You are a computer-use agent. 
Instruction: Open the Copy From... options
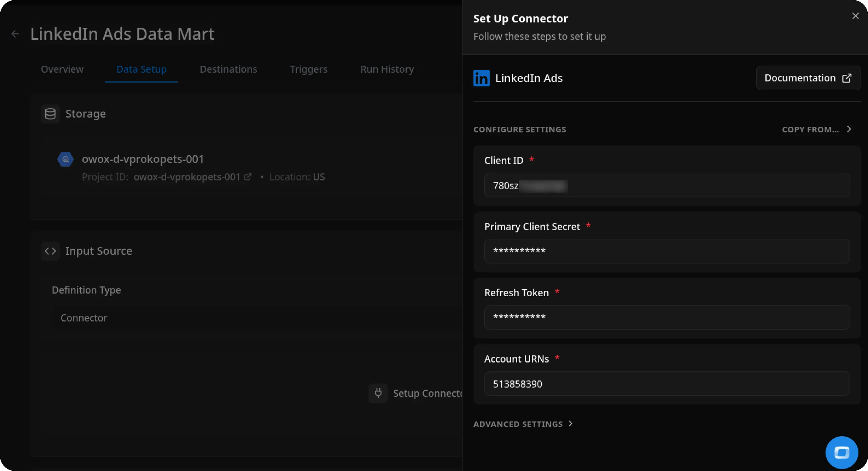[816, 129]
